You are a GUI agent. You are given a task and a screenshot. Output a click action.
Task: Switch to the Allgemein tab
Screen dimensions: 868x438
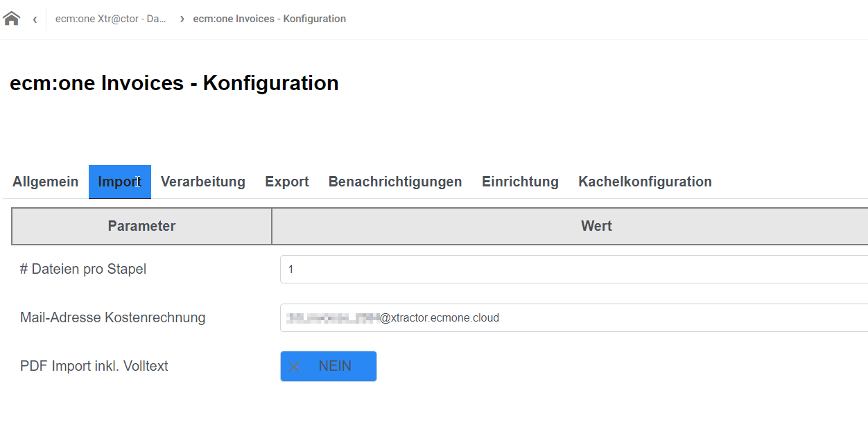point(46,182)
